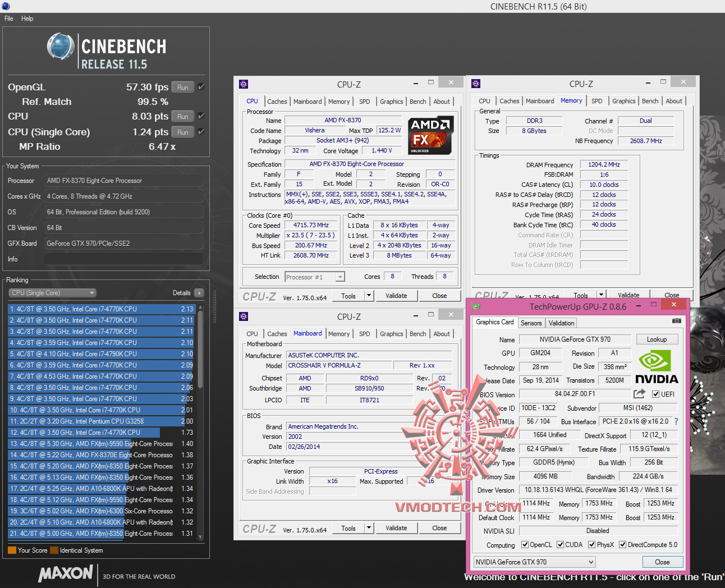Image resolution: width=725 pixels, height=588 pixels.
Task: Click the DRAM Frequency 1204.2 MHz value
Action: coord(604,164)
